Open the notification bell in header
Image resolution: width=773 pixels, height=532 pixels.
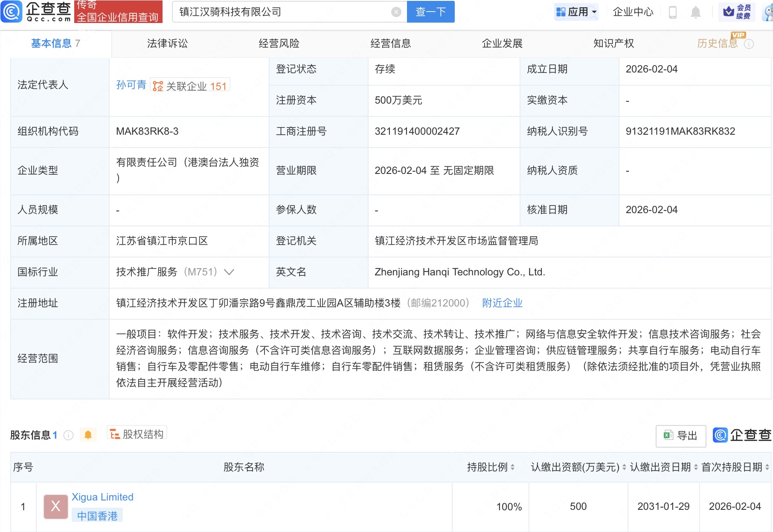point(695,12)
